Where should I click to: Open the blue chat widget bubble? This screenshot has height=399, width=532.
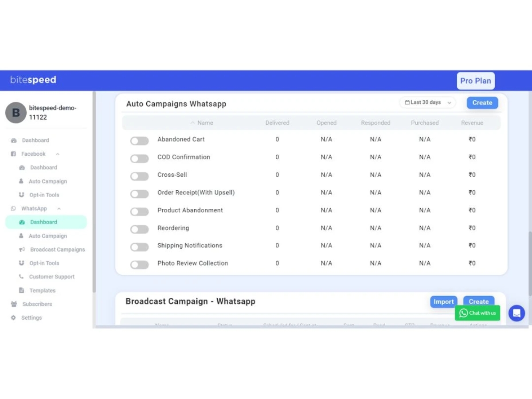coord(516,313)
